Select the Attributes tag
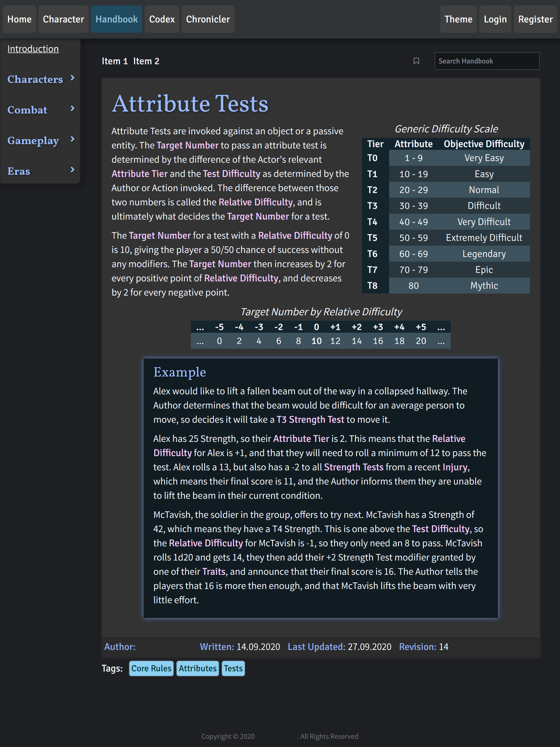 (x=198, y=668)
